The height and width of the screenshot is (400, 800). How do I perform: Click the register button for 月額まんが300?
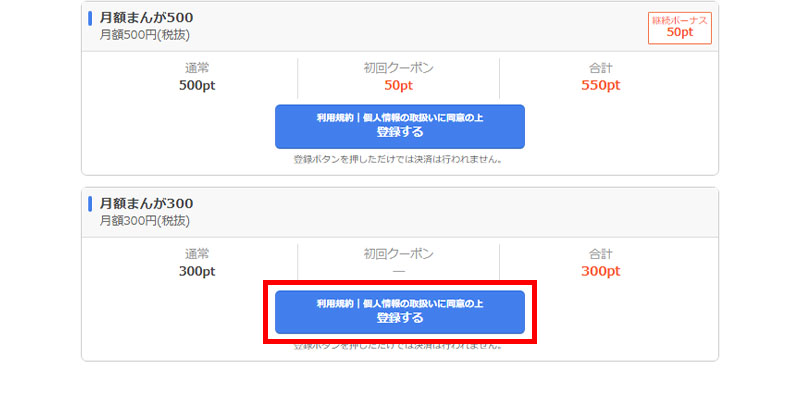tap(399, 318)
